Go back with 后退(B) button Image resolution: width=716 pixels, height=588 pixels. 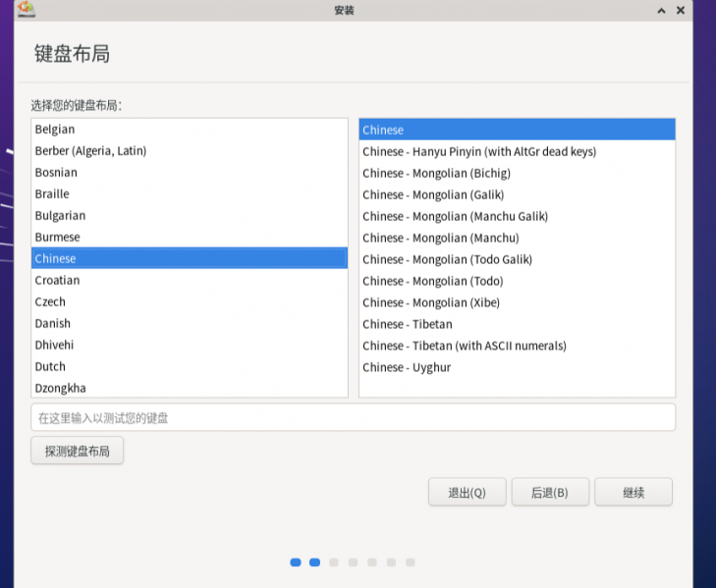point(549,493)
